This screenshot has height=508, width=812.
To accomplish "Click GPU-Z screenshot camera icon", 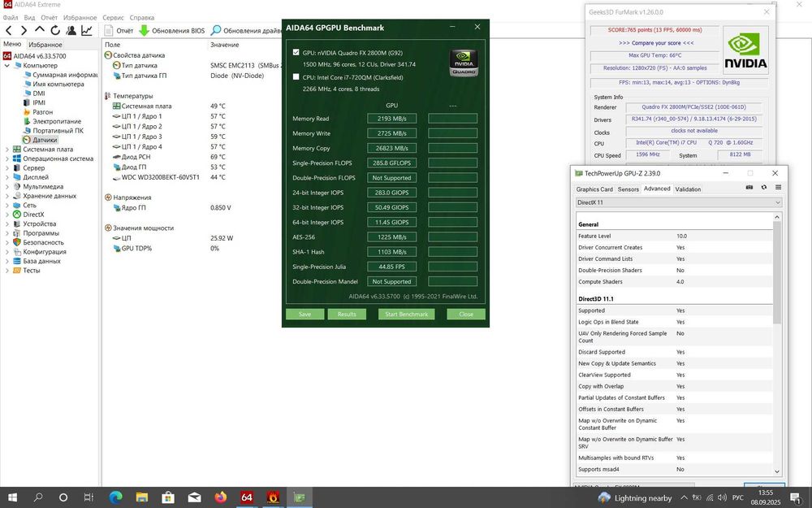I will (x=749, y=188).
